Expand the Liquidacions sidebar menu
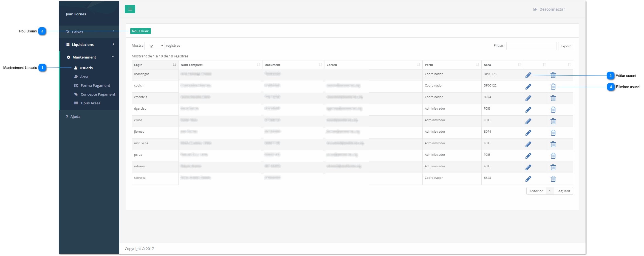This screenshot has width=644, height=256. tap(89, 44)
